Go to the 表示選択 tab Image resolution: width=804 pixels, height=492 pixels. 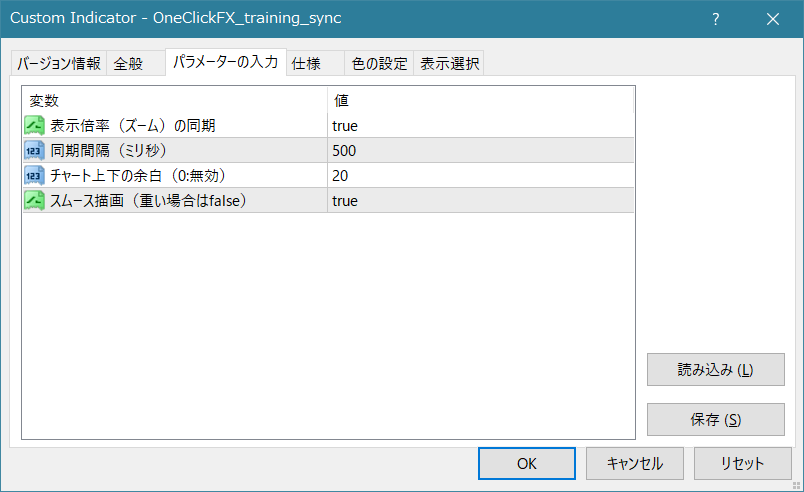[x=449, y=64]
